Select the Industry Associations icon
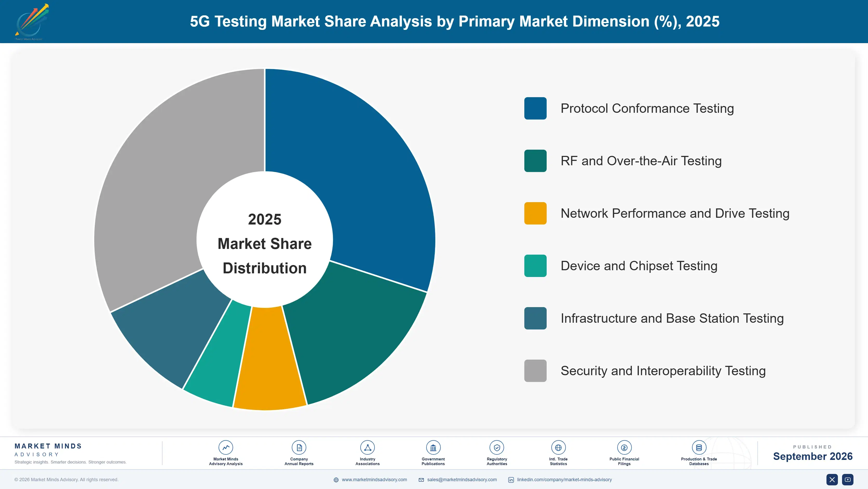868x489 pixels. click(x=367, y=447)
